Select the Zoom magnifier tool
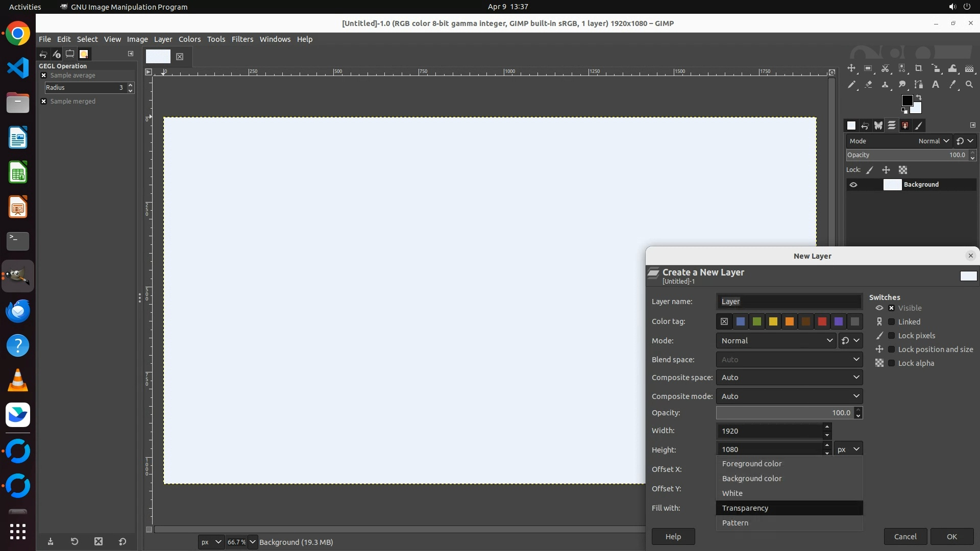 pyautogui.click(x=969, y=85)
